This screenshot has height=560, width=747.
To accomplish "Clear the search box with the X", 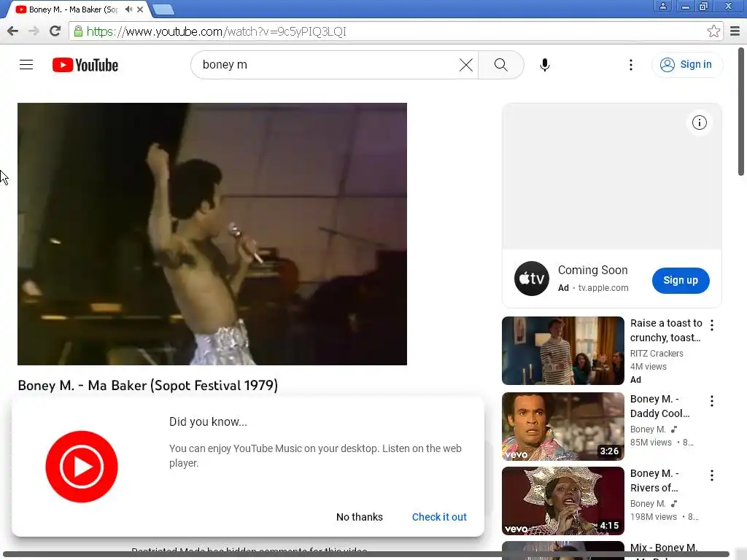I will [x=466, y=65].
